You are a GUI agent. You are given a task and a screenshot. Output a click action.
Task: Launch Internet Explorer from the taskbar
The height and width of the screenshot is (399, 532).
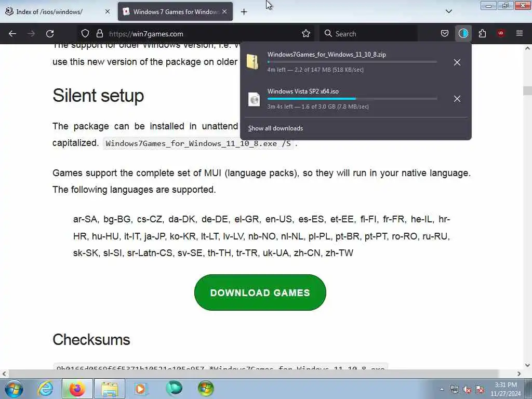(46, 389)
